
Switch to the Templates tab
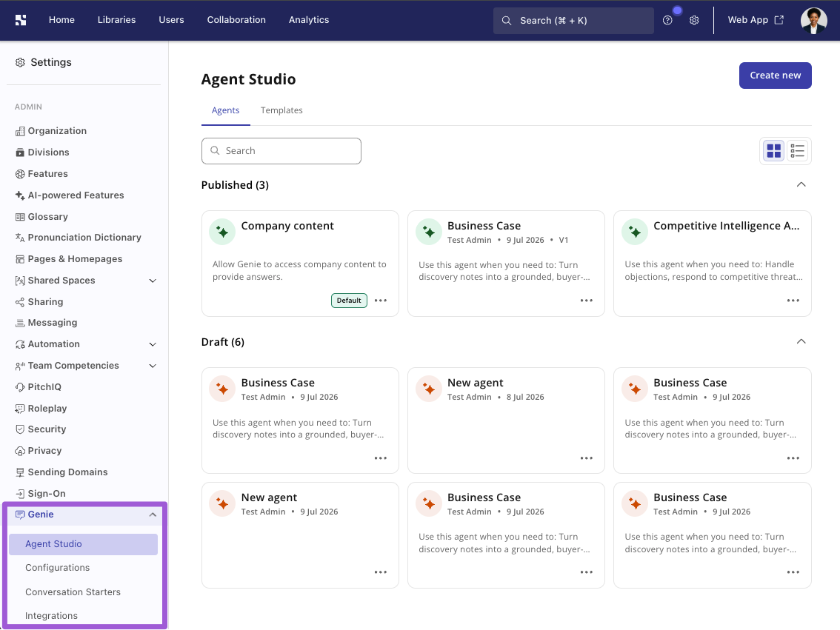(x=281, y=110)
